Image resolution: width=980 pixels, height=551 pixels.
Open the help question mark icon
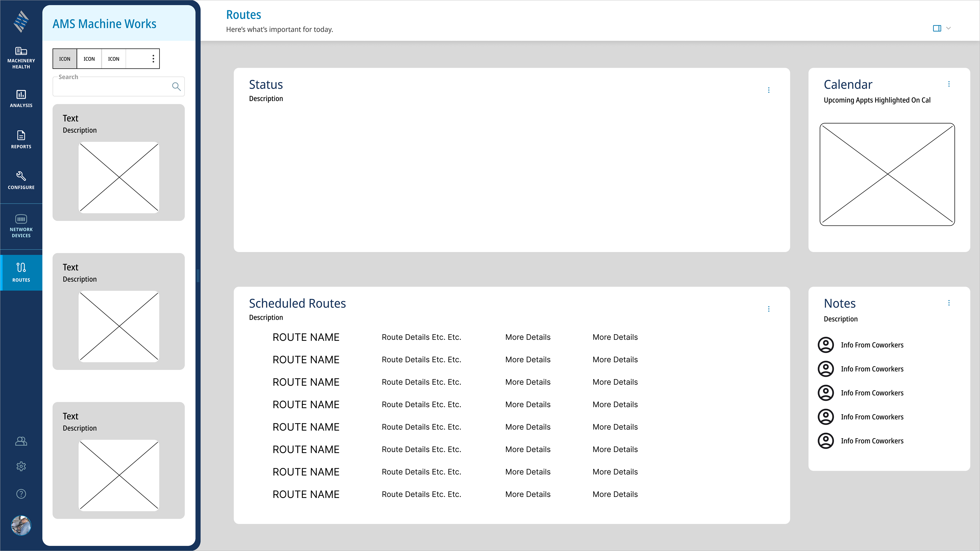point(21,494)
